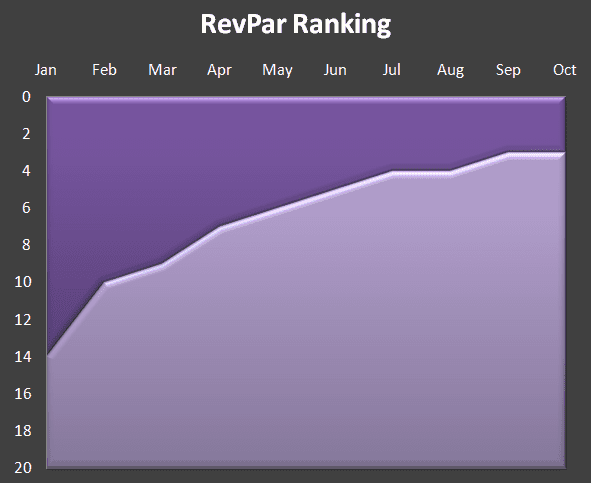Select the 14 value on vertical axis

pyautogui.click(x=23, y=356)
